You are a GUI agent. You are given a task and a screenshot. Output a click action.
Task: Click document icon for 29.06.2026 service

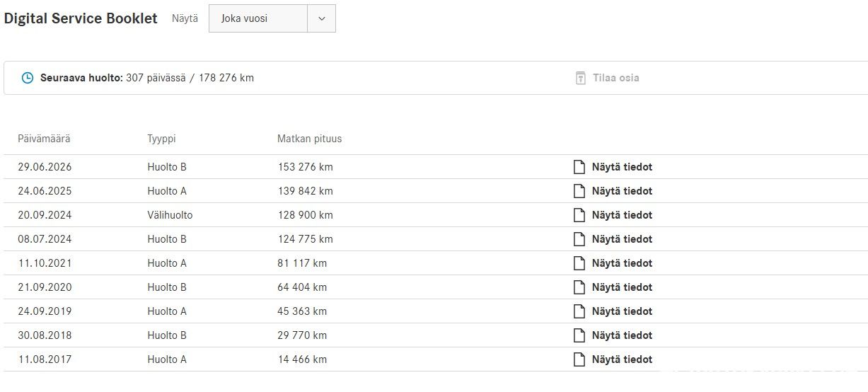point(579,167)
